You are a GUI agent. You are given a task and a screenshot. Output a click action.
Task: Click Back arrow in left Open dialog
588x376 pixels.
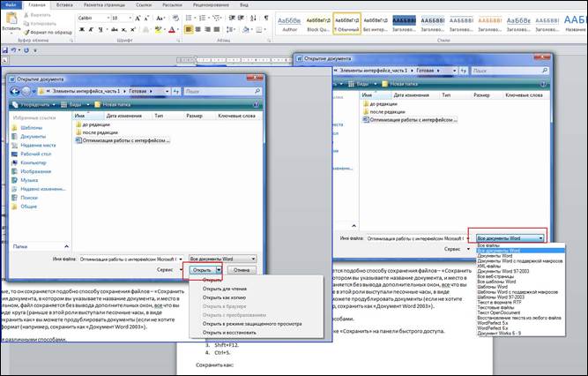click(x=15, y=91)
